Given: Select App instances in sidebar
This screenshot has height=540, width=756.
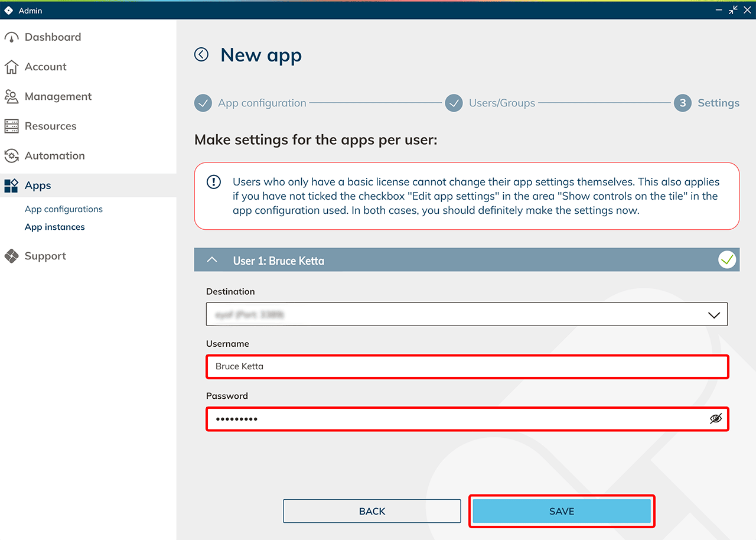Looking at the screenshot, I should 55,227.
